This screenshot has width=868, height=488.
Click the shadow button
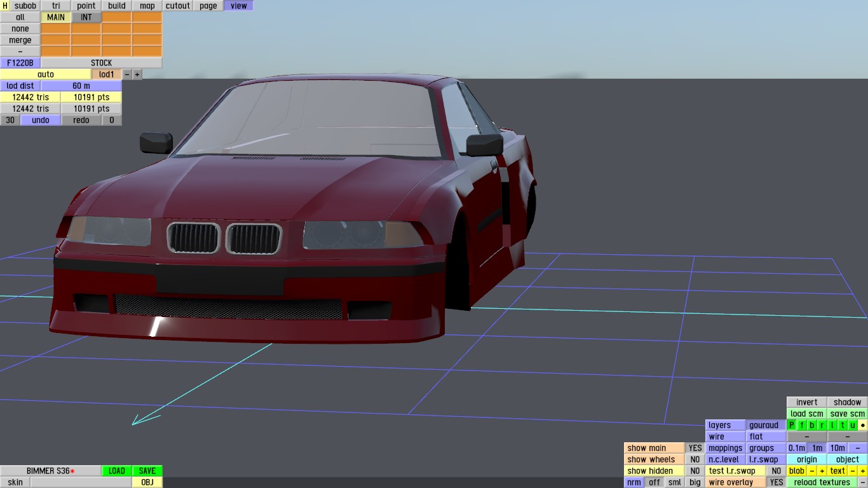848,402
